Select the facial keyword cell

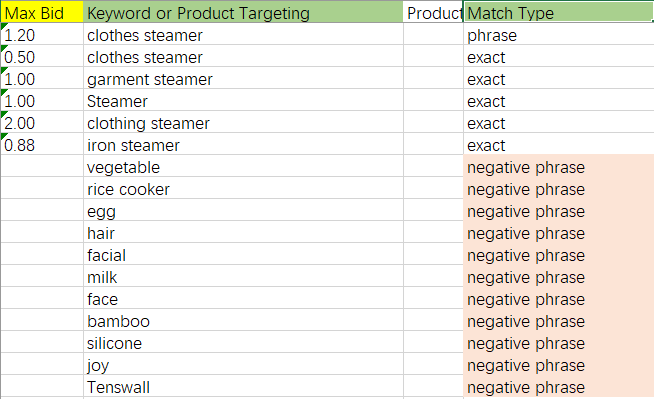(x=243, y=255)
